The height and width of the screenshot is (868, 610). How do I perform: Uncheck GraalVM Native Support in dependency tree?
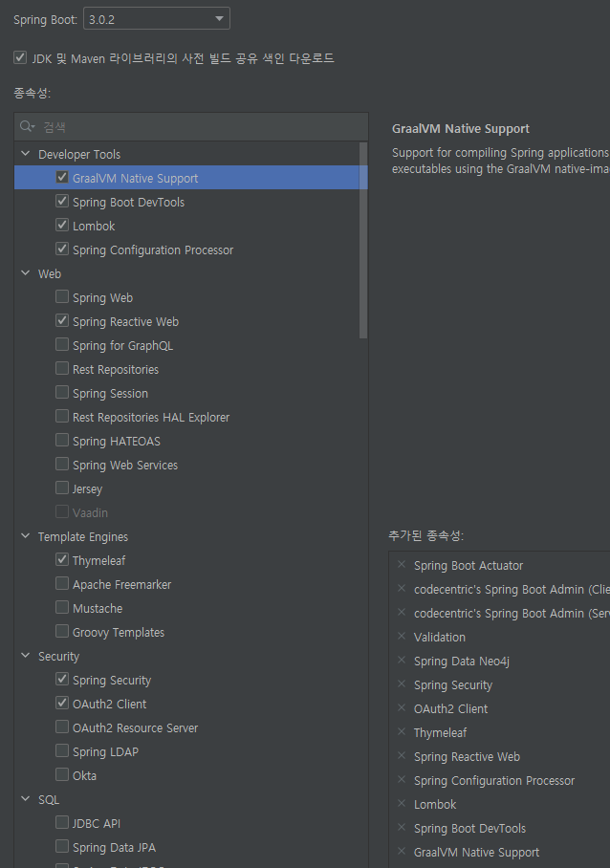(62, 177)
